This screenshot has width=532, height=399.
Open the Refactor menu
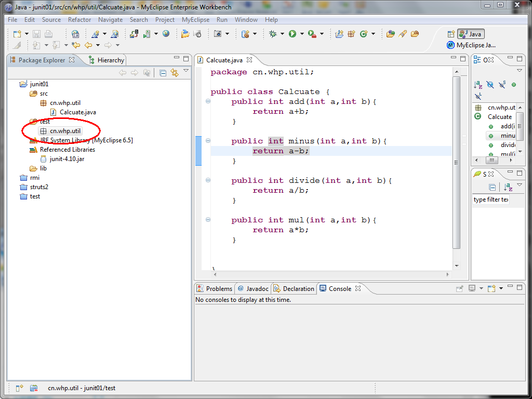79,20
